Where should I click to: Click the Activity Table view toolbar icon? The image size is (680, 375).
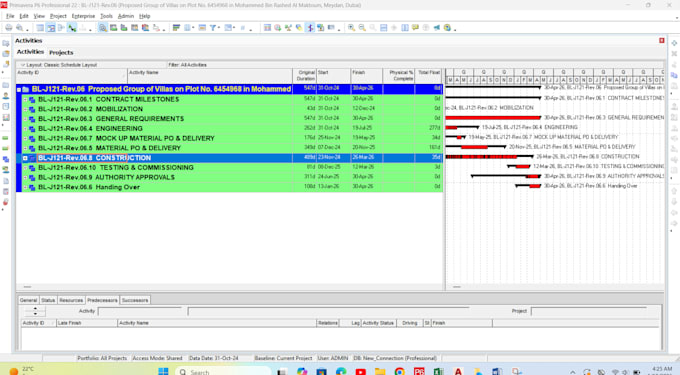coord(40,28)
